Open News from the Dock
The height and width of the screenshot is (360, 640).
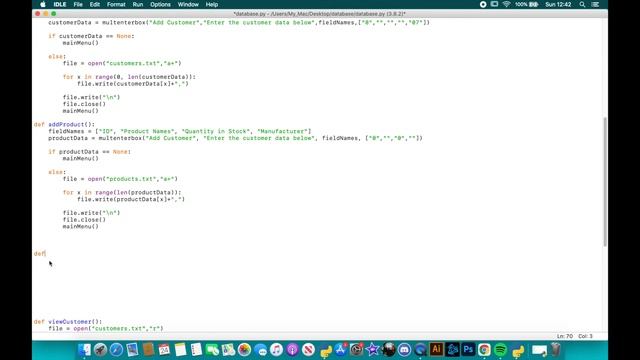309,350
